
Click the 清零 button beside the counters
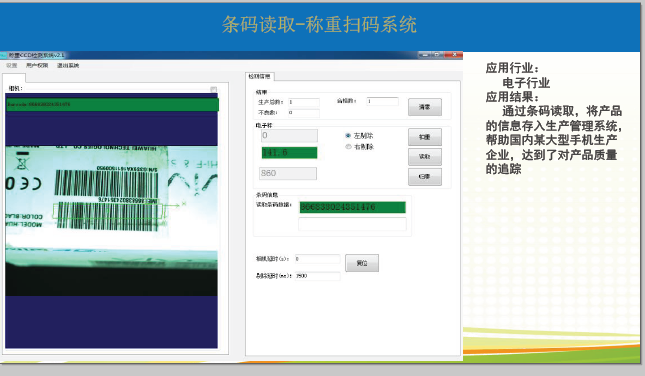(425, 107)
